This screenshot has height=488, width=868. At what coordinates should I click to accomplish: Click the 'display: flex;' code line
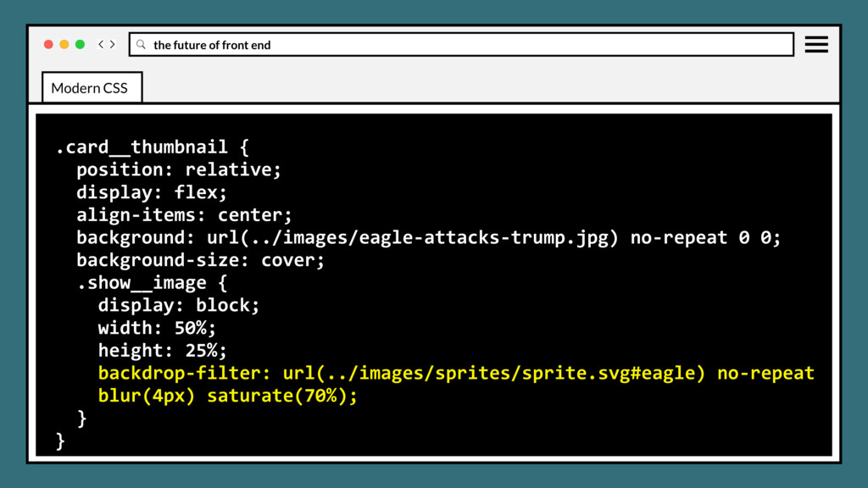(152, 192)
